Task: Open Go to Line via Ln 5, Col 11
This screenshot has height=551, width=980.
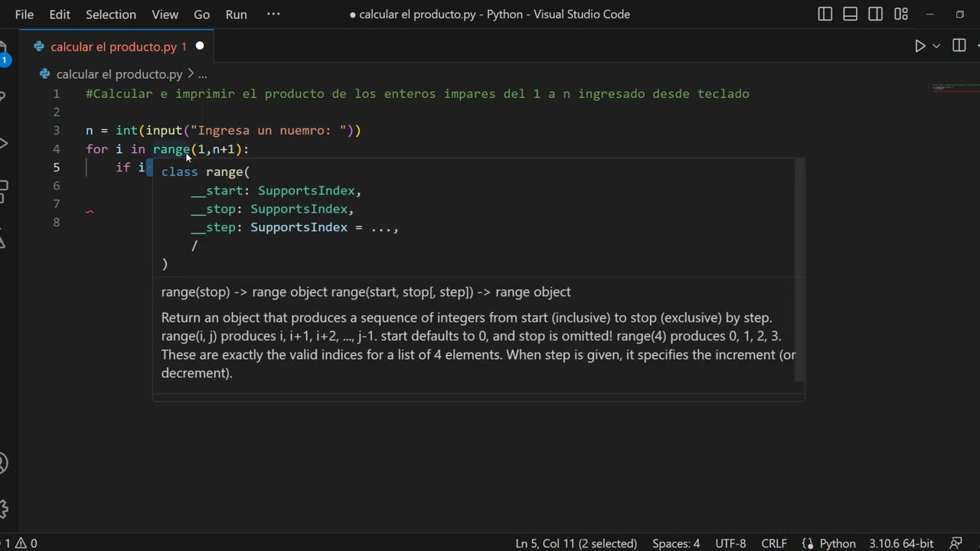Action: [576, 543]
